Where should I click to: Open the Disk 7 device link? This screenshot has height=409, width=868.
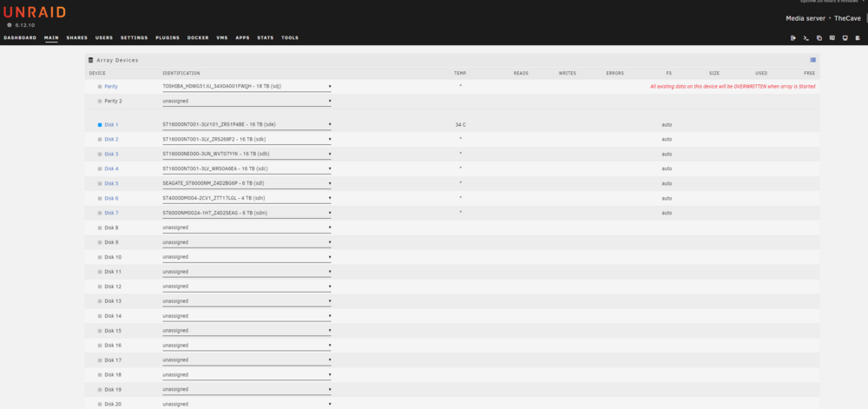tap(111, 213)
